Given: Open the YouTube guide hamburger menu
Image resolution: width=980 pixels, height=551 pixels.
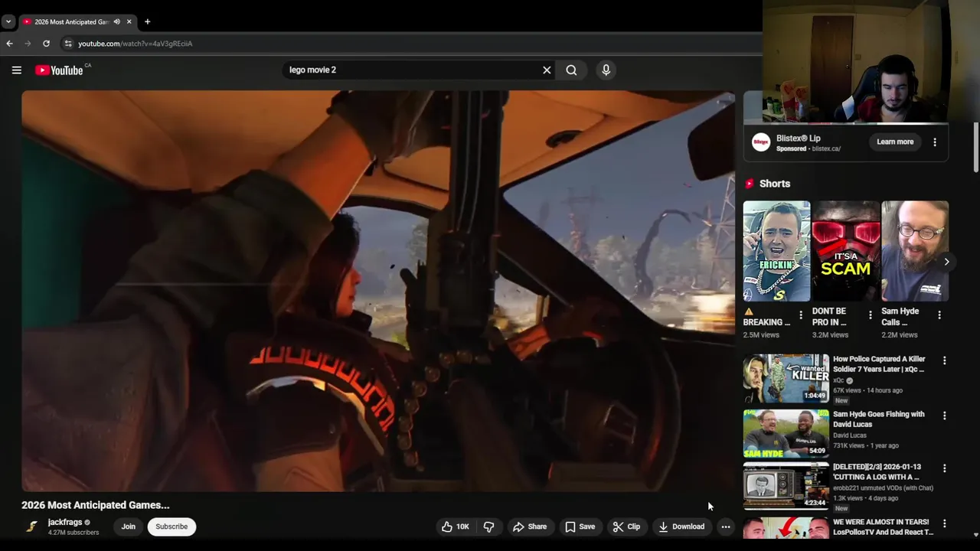Looking at the screenshot, I should click(17, 70).
